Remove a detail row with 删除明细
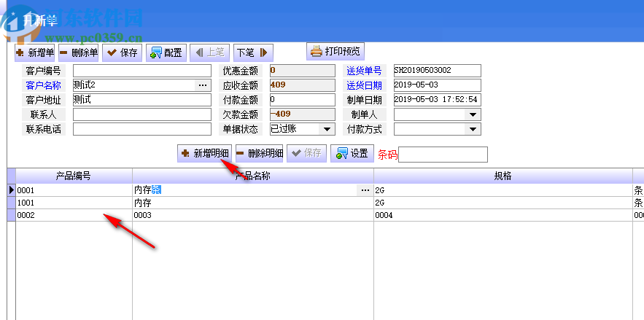 260,153
